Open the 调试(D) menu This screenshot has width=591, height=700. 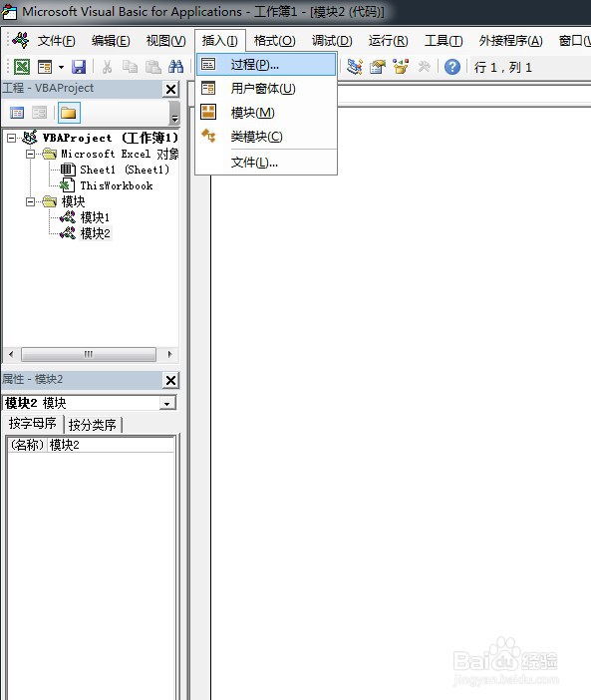[332, 41]
